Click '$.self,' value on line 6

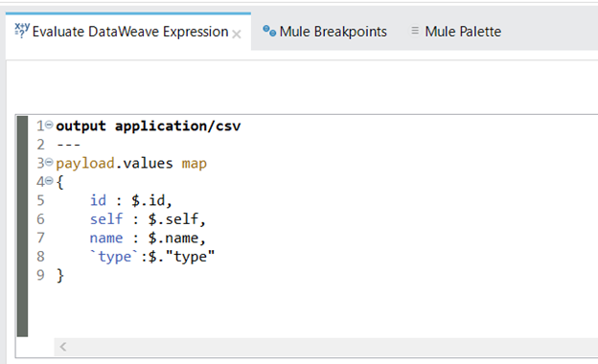(177, 219)
